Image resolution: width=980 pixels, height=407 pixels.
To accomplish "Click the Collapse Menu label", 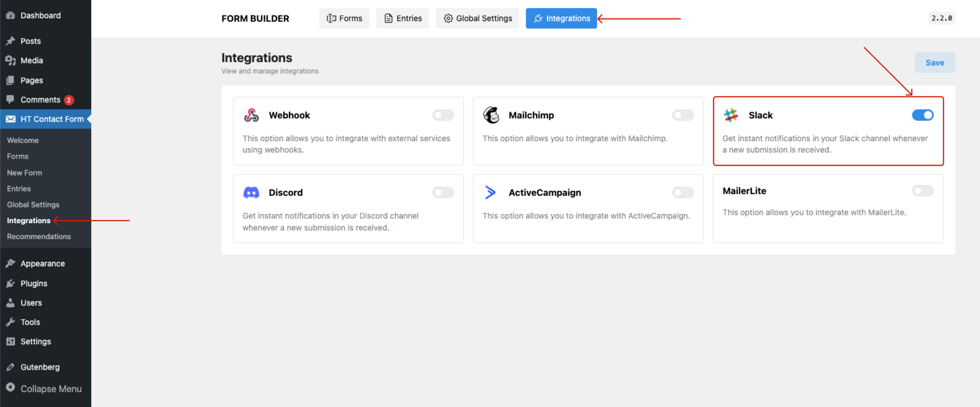I will pos(51,389).
